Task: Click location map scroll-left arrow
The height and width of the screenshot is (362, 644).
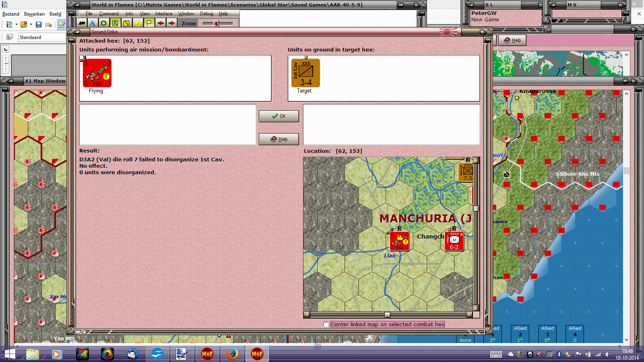Action: pos(307,315)
